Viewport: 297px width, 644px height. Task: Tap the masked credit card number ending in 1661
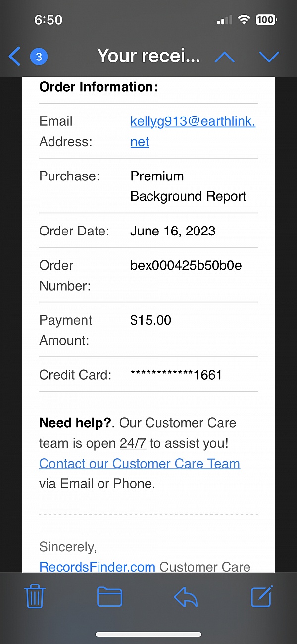(x=176, y=375)
